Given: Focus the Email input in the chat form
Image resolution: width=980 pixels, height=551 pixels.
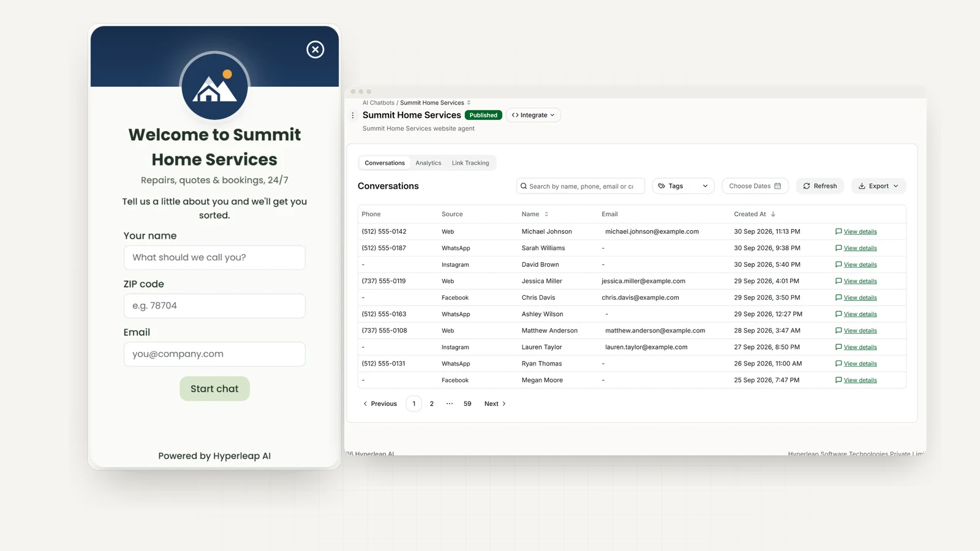Looking at the screenshot, I should tap(214, 354).
